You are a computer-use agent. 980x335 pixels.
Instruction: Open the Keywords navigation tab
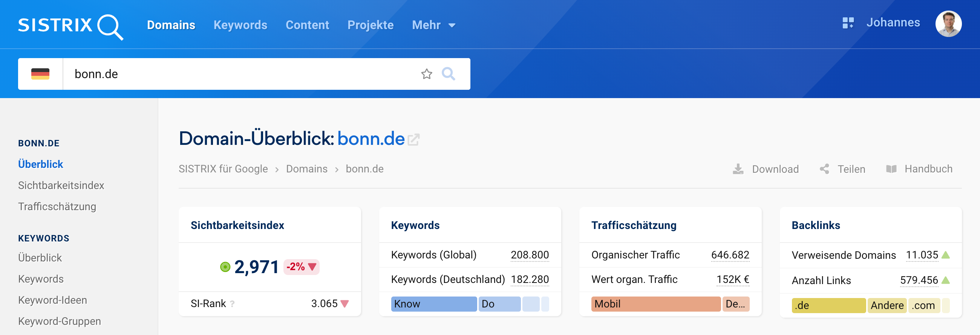[x=240, y=25]
